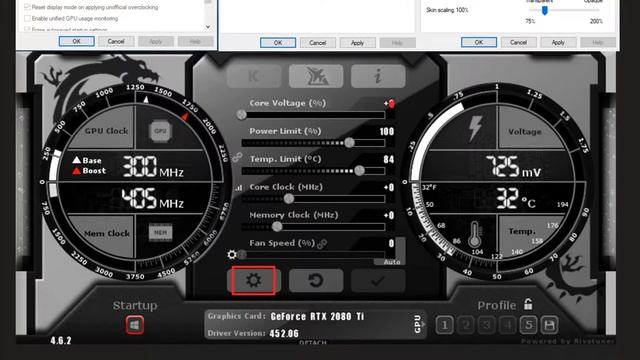Click Apply in the right settings dialog
The height and width of the screenshot is (360, 640).
click(x=558, y=42)
